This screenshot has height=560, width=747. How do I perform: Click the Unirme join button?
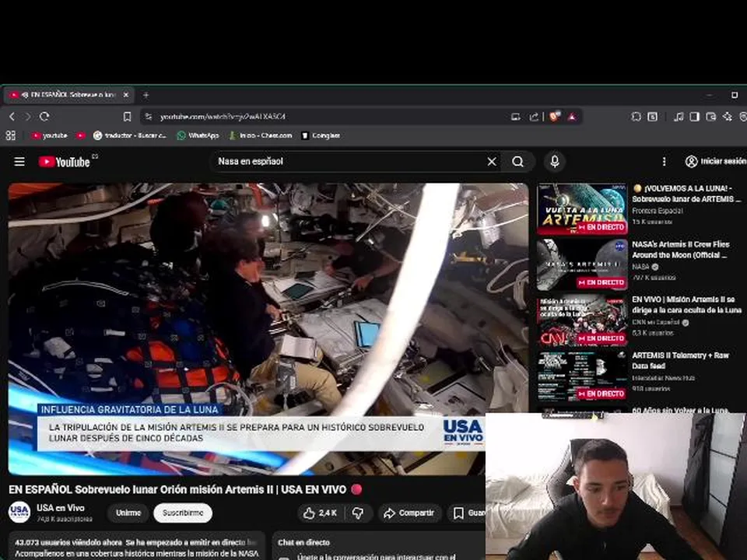click(x=128, y=513)
